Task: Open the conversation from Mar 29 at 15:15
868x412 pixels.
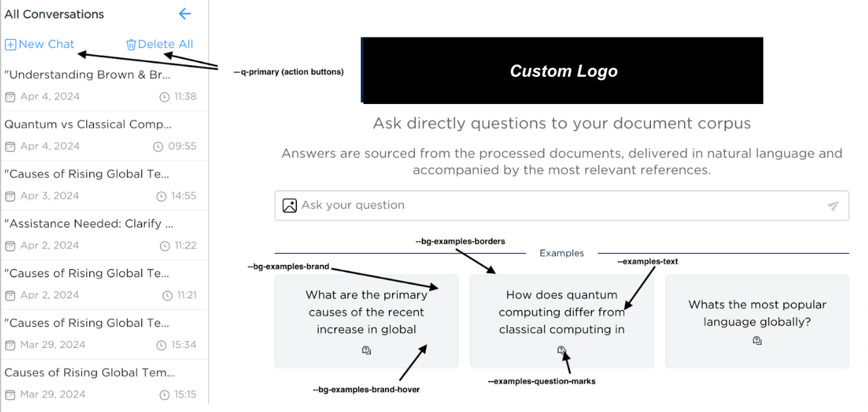Action: tap(89, 373)
